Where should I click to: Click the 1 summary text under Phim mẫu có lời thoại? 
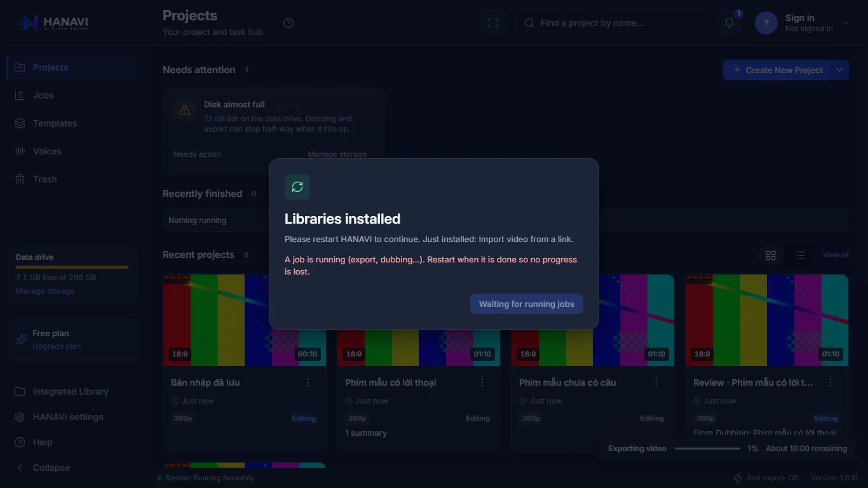[x=366, y=433]
